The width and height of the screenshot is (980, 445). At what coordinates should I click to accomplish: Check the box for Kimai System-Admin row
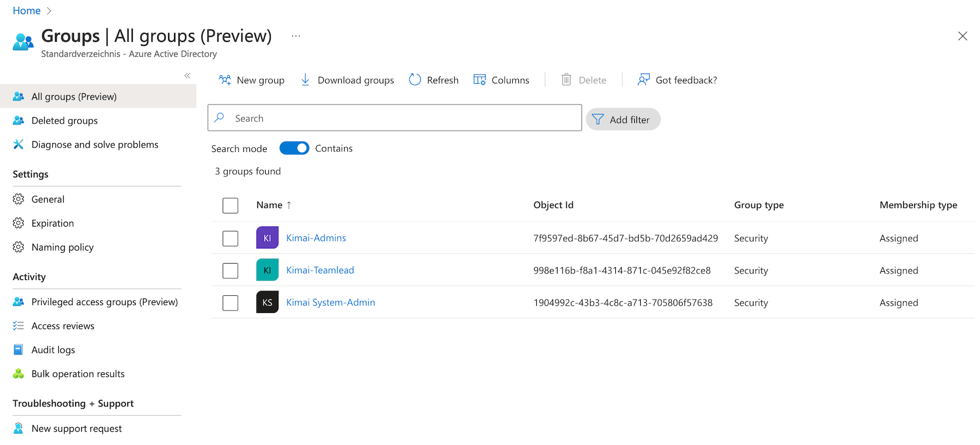point(230,303)
